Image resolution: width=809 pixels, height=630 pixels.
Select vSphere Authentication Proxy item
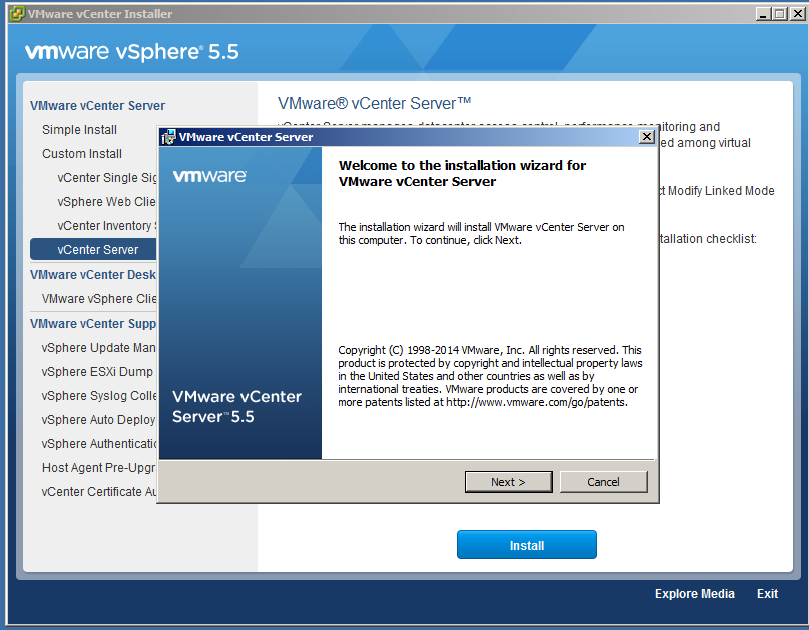pos(99,444)
